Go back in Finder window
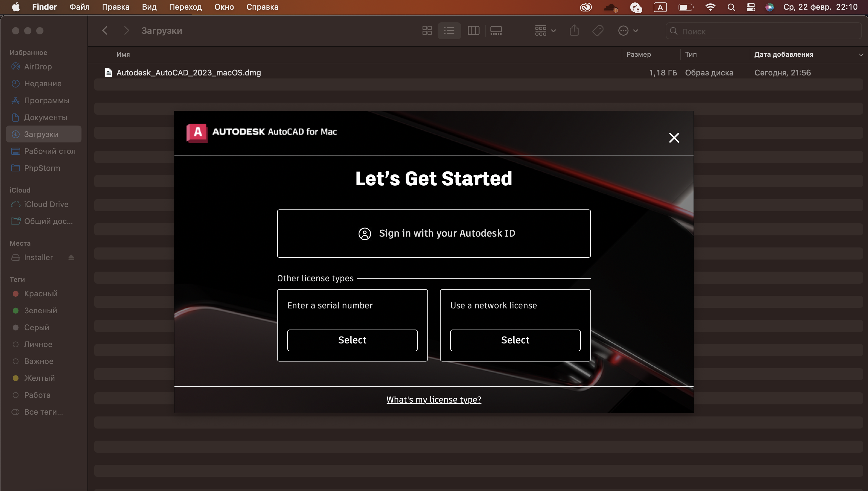The width and height of the screenshot is (868, 491). click(x=105, y=31)
